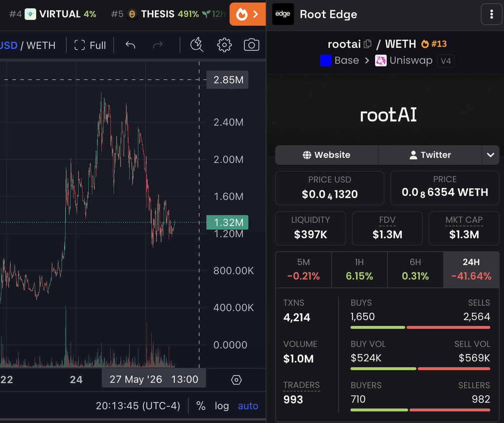This screenshot has height=423, width=504.
Task: Click the WETH price value box
Action: pyautogui.click(x=445, y=187)
